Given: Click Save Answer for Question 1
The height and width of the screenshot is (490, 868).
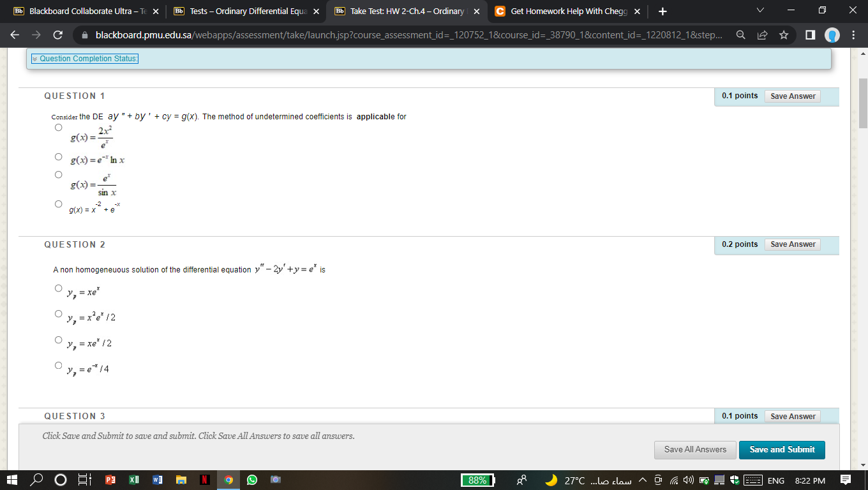Looking at the screenshot, I should coord(793,96).
